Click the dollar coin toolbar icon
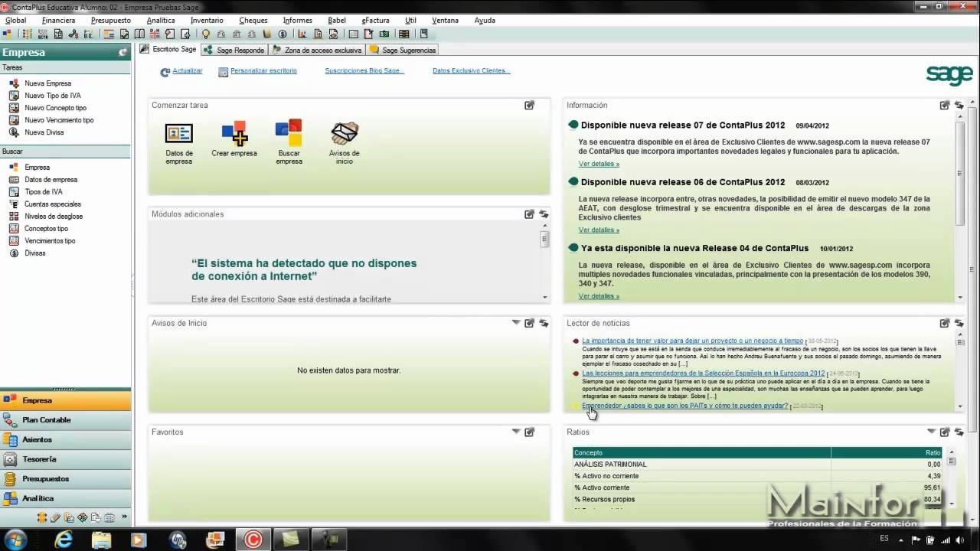 pyautogui.click(x=283, y=34)
